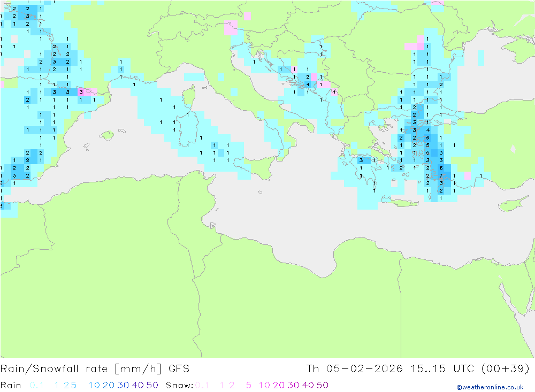Screen dimensions: 535x392
Task: Click the '(00+39)' forecast offset text
Action: (x=506, y=368)
